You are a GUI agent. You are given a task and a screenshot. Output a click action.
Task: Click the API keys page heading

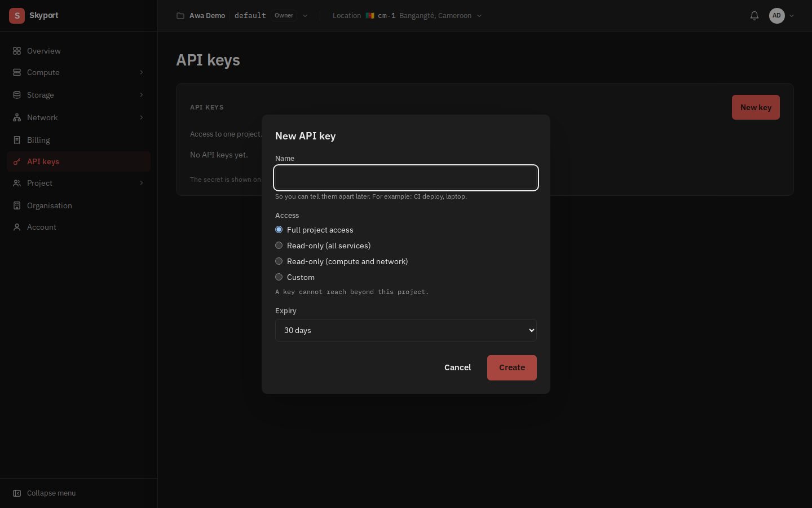208,60
